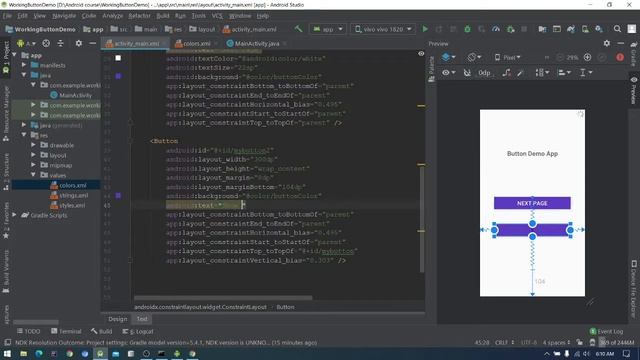
Task: Open the Resource Manager side tab
Action: (6, 113)
